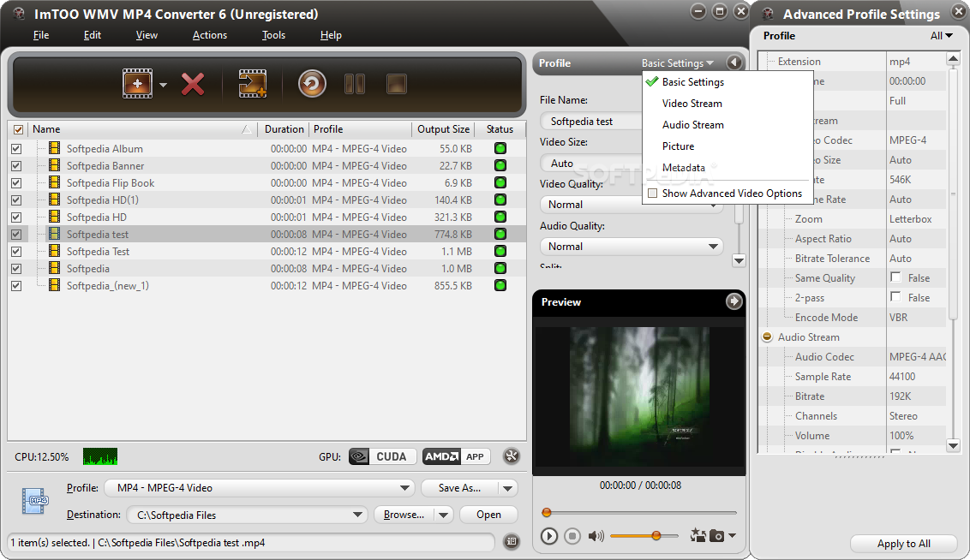
Task: Click the Add Output Profile icon
Action: tap(253, 83)
